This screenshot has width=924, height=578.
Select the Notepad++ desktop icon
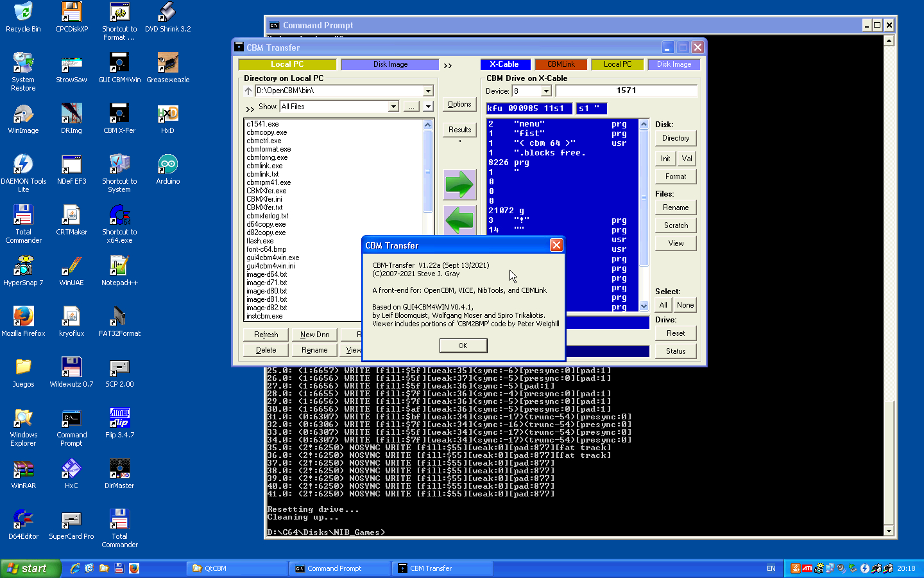click(119, 271)
